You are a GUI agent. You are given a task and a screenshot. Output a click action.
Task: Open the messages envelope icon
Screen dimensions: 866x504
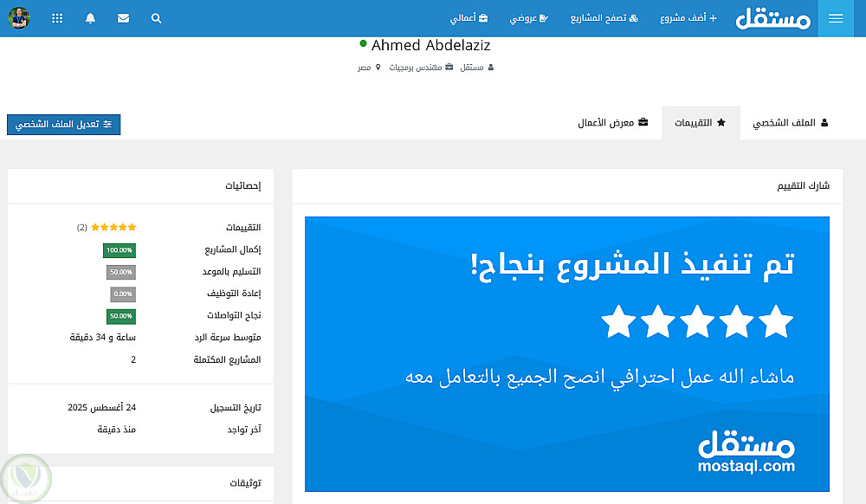coord(123,18)
